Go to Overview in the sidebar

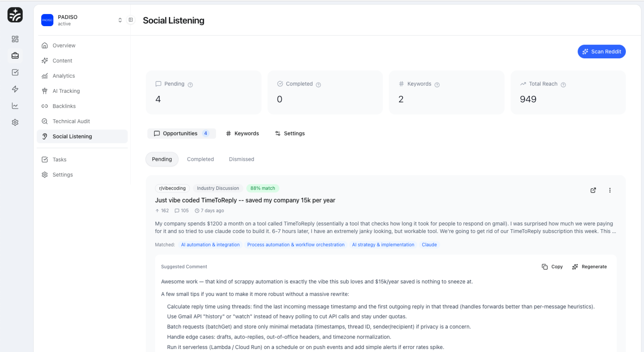[x=82, y=46]
